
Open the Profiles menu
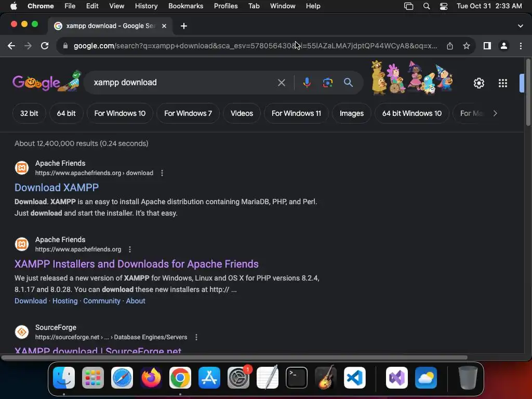coord(225,6)
